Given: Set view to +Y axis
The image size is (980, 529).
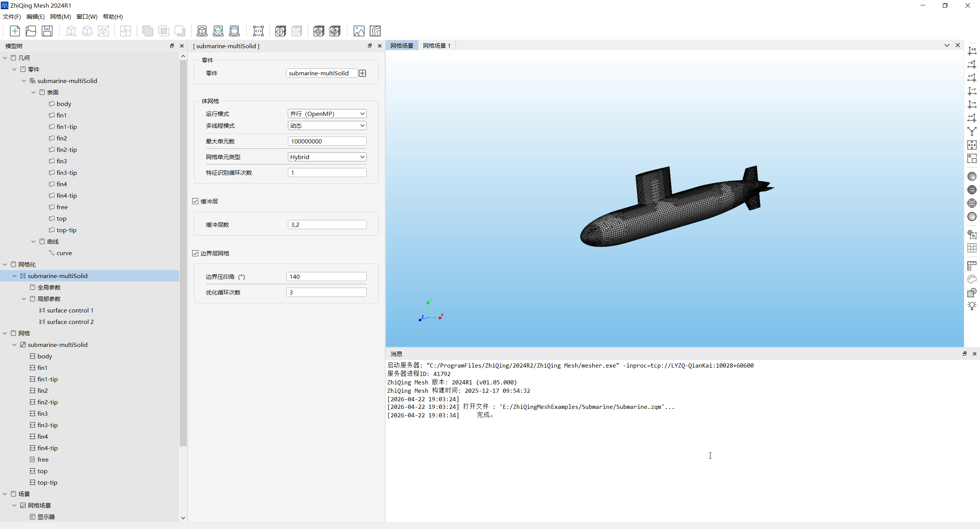Looking at the screenshot, I should [972, 78].
